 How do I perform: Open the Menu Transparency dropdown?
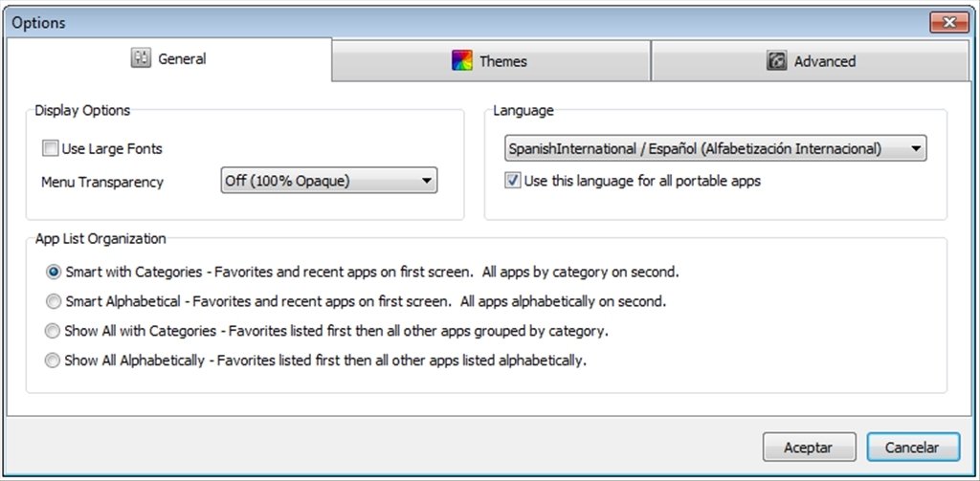[x=329, y=181]
